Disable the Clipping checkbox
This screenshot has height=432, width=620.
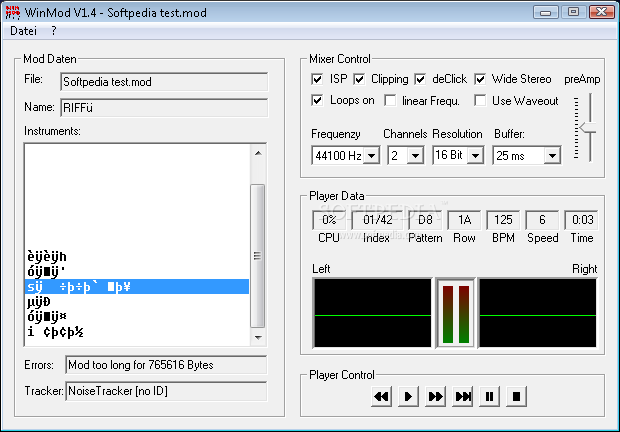tap(359, 79)
